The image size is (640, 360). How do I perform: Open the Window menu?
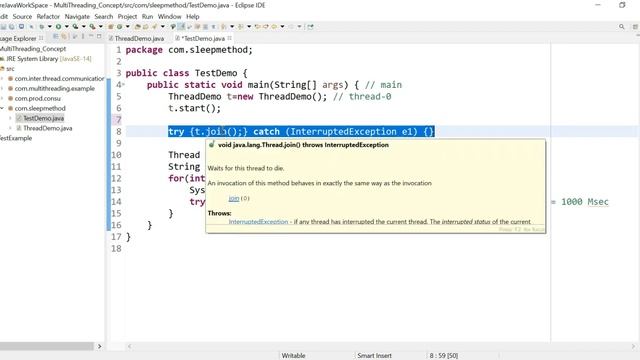point(169,17)
